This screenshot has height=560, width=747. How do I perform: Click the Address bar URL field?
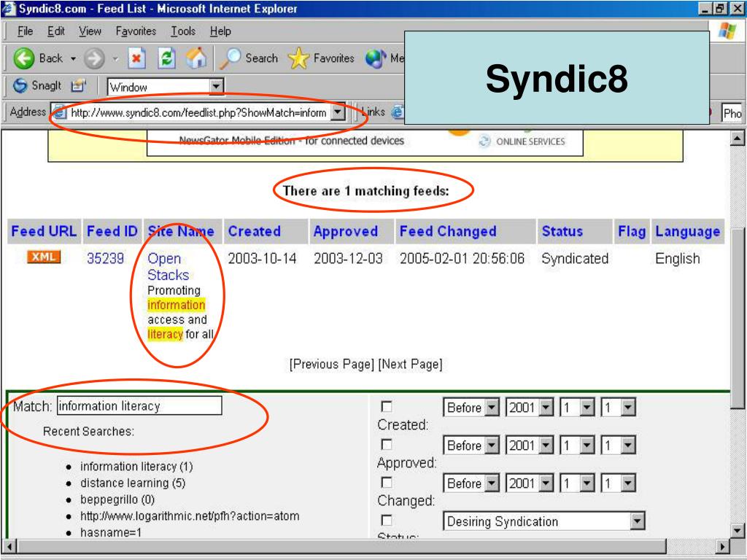tap(198, 113)
